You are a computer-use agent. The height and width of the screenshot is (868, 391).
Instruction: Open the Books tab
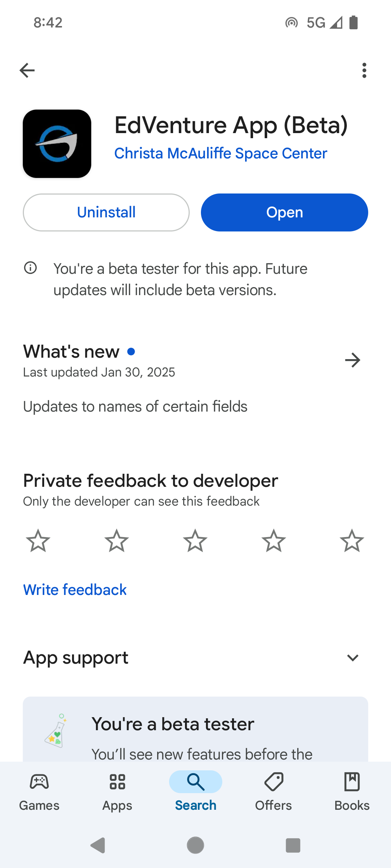coord(352,791)
